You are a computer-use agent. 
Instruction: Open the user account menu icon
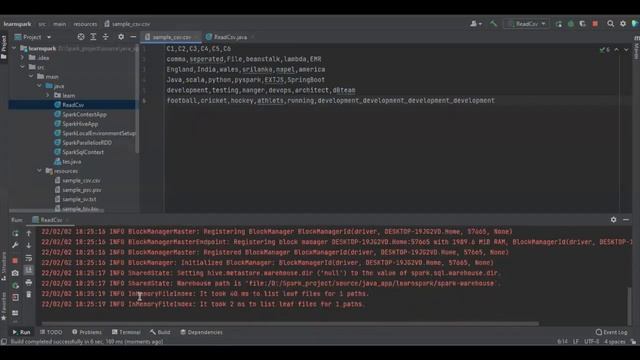click(x=475, y=24)
